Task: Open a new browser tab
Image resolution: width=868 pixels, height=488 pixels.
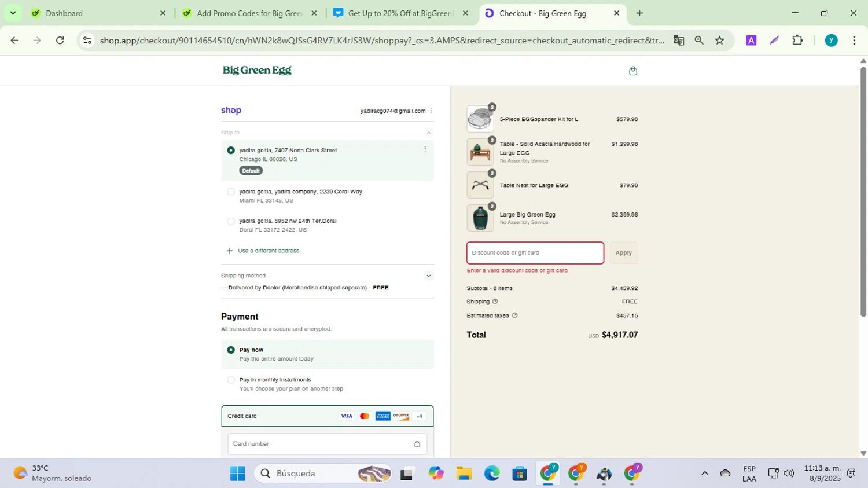Action: (639, 13)
